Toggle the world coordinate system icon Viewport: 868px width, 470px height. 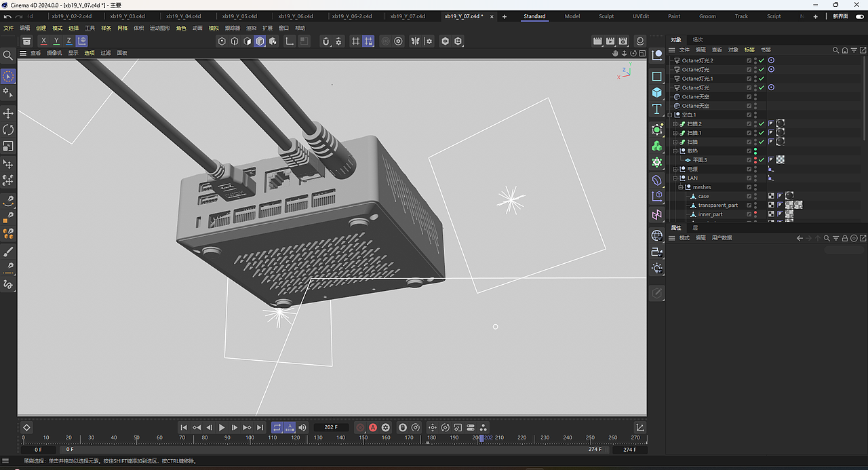(81, 41)
